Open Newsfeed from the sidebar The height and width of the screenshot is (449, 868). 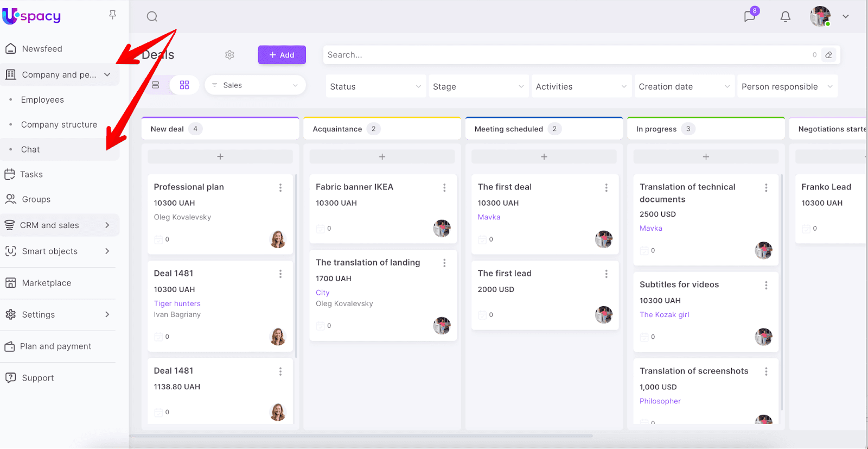click(x=42, y=49)
